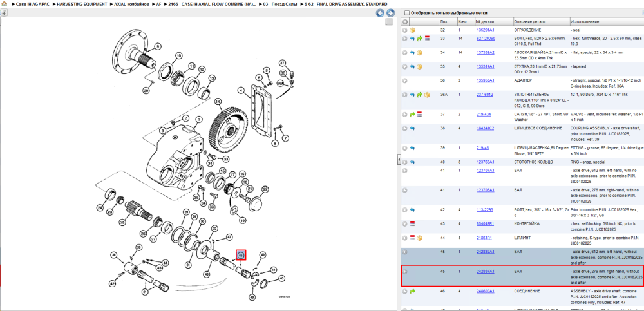Image resolution: width=644 pixels, height=311 pixels.
Task: Click the blue arrow icon in row 38
Action: (x=412, y=128)
